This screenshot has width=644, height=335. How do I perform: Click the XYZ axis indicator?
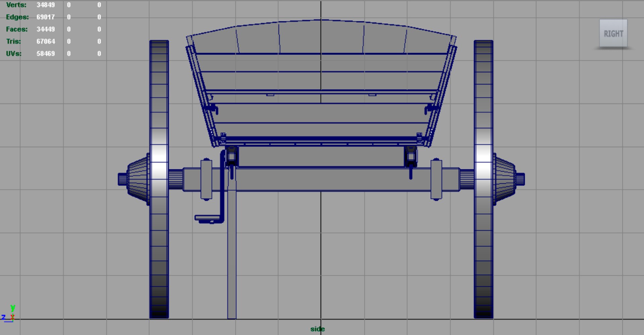point(8,314)
